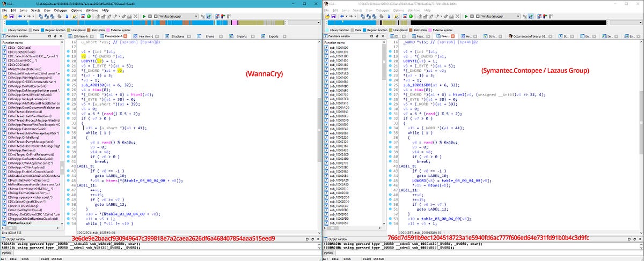Open Jump menu in left IDA window
Image resolution: width=644 pixels, height=261 pixels.
click(x=23, y=10)
